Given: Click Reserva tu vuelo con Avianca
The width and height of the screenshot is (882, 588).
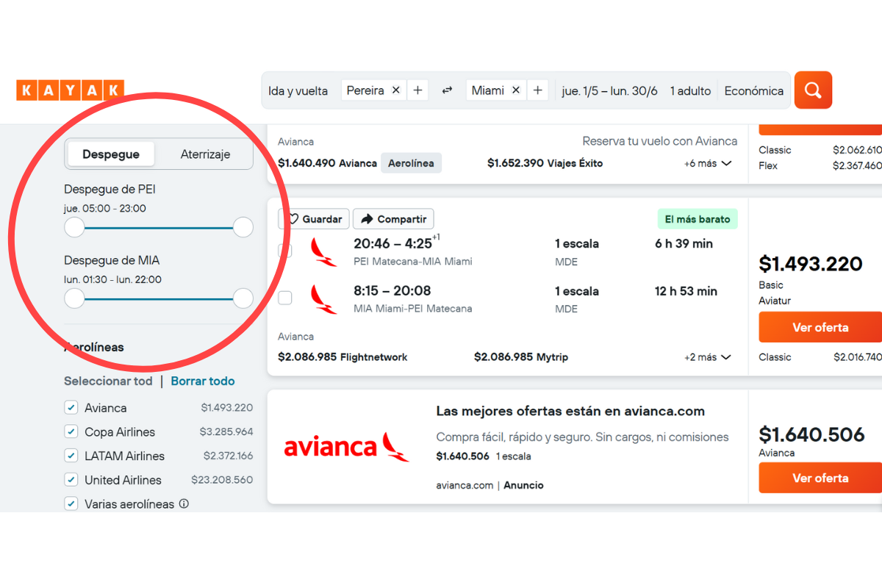Looking at the screenshot, I should (660, 141).
